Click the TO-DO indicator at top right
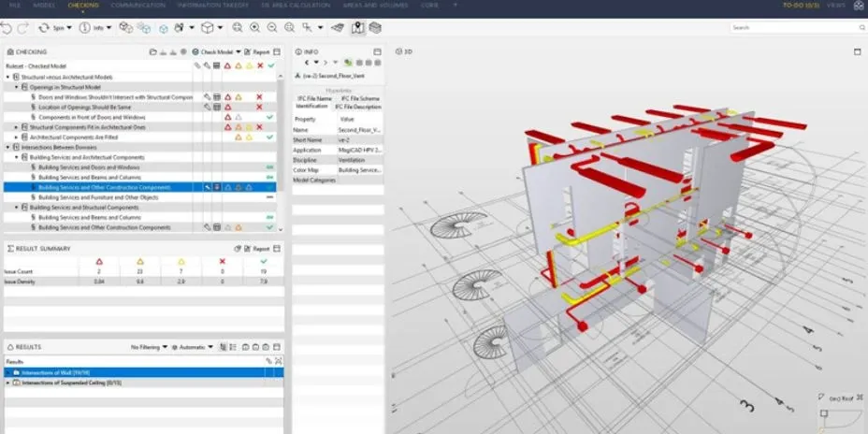The width and height of the screenshot is (868, 434). point(800,5)
